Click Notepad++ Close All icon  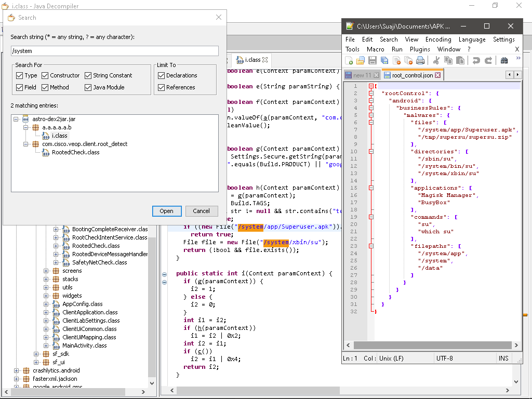408,61
